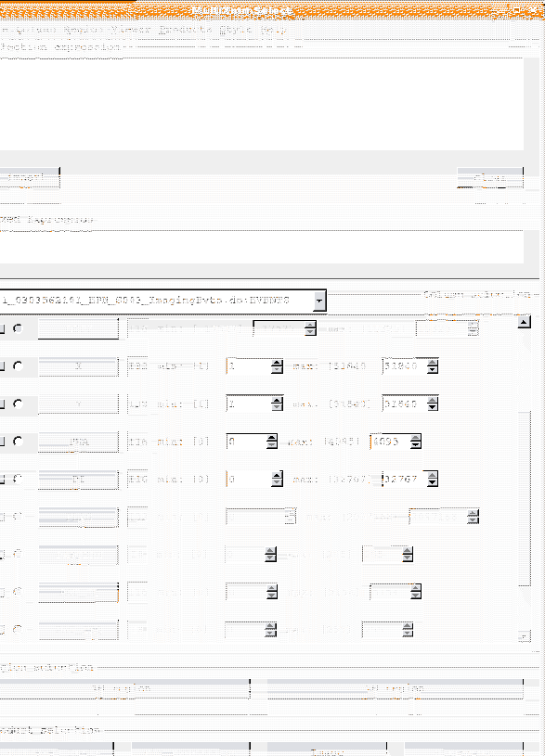Open the Viewer menu
Viewport: 545px width, 756px height.
tap(131, 30)
